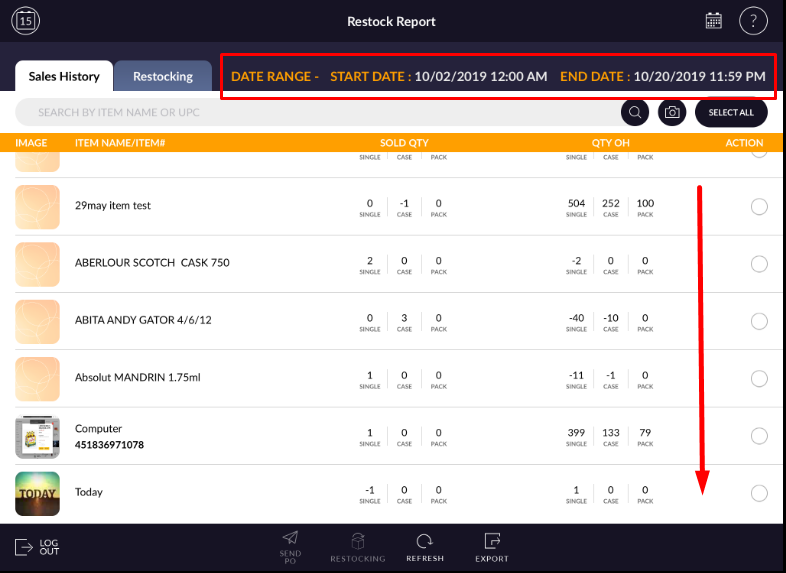The height and width of the screenshot is (573, 786).
Task: Click the start date 10/02/2019 12:00 AM
Action: (x=481, y=76)
